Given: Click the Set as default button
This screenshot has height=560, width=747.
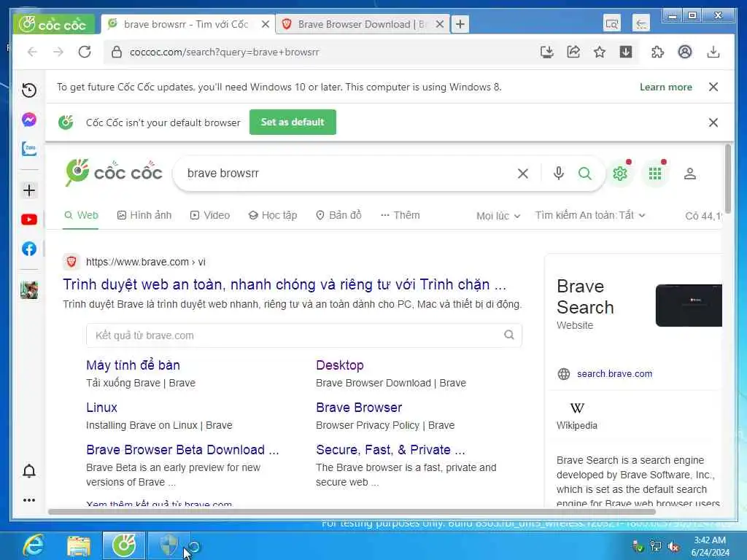Looking at the screenshot, I should pos(293,122).
